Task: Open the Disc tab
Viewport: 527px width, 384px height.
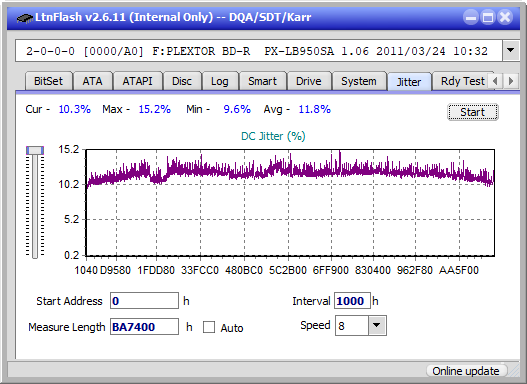Action: click(x=182, y=81)
